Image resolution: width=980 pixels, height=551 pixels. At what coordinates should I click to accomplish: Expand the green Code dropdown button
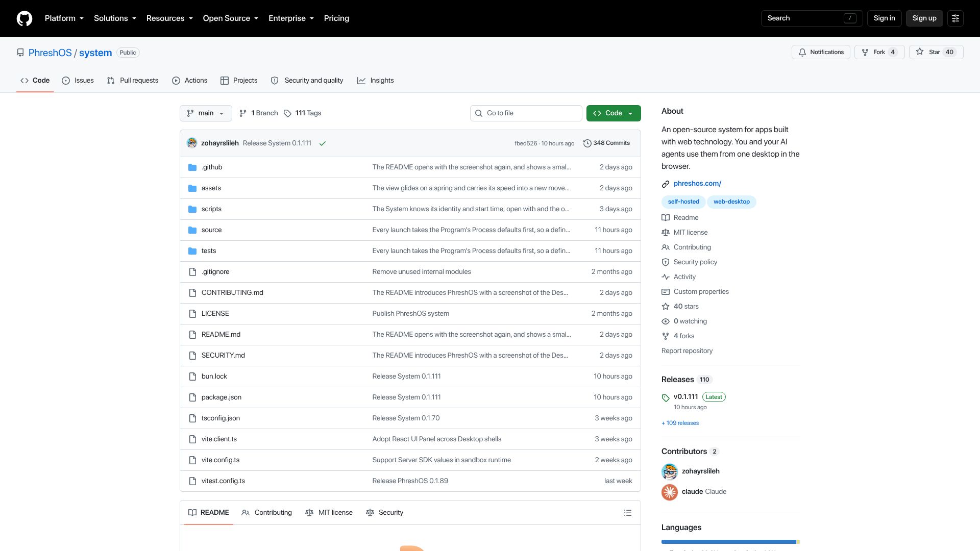click(x=614, y=113)
